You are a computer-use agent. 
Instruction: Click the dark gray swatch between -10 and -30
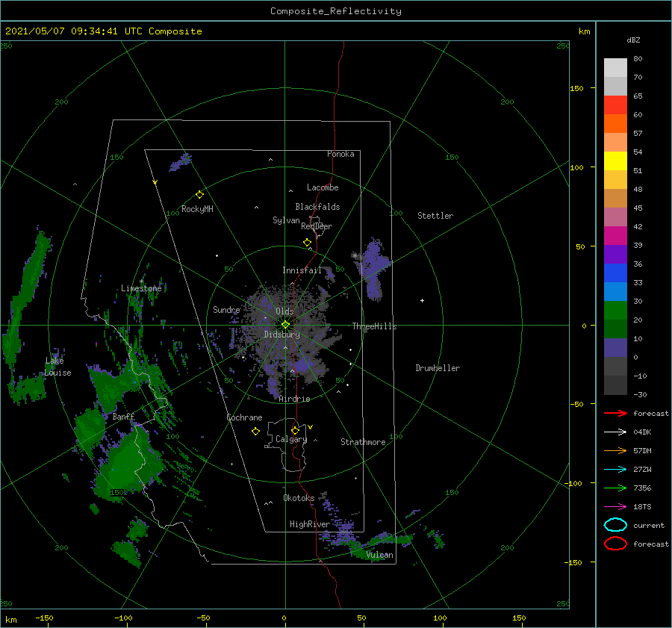[615, 385]
